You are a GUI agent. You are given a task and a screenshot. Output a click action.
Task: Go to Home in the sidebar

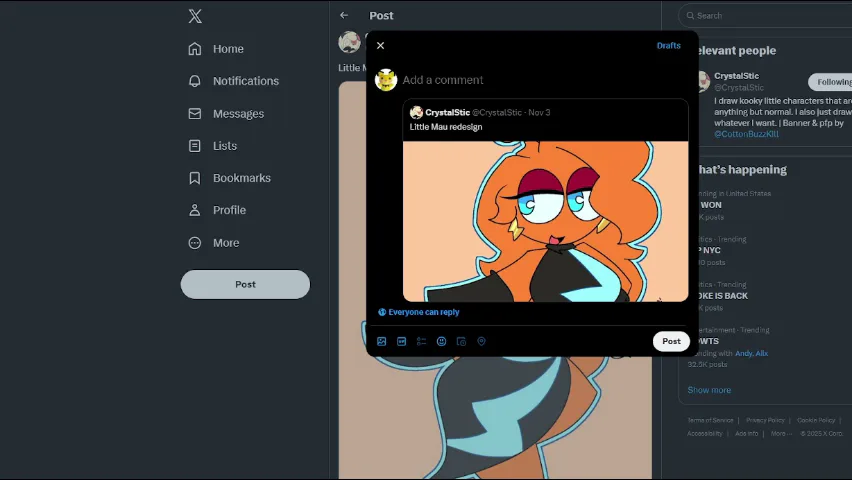coord(216,49)
